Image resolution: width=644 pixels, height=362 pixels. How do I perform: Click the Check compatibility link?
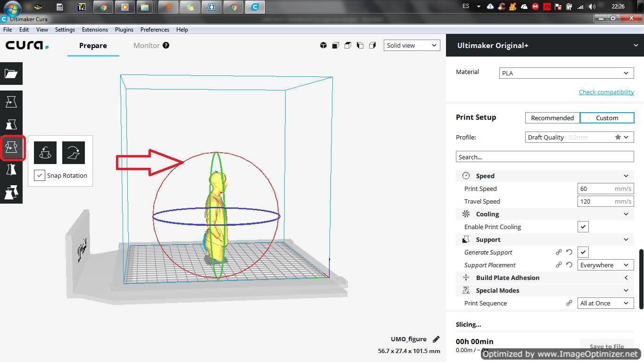coord(606,92)
